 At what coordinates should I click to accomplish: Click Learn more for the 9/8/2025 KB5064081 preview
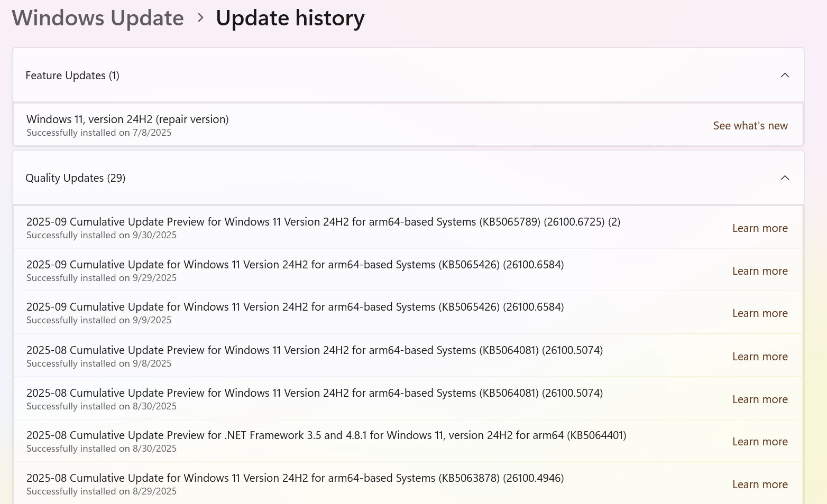760,356
